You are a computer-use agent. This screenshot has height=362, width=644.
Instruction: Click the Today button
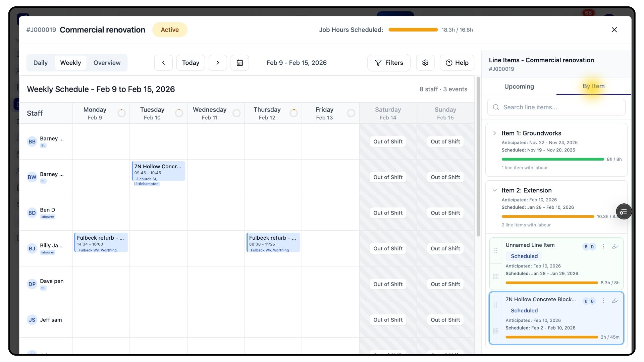[x=191, y=63]
